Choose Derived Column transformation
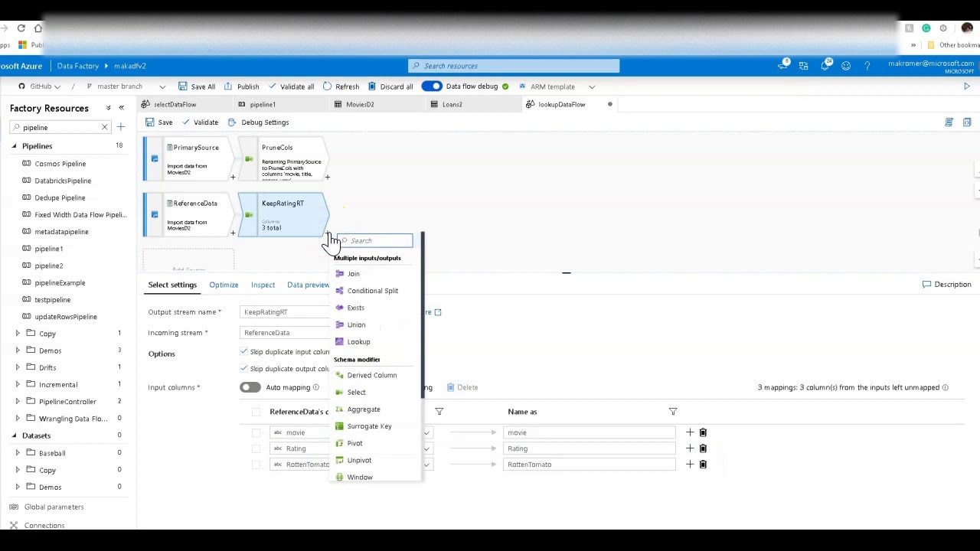 point(371,375)
